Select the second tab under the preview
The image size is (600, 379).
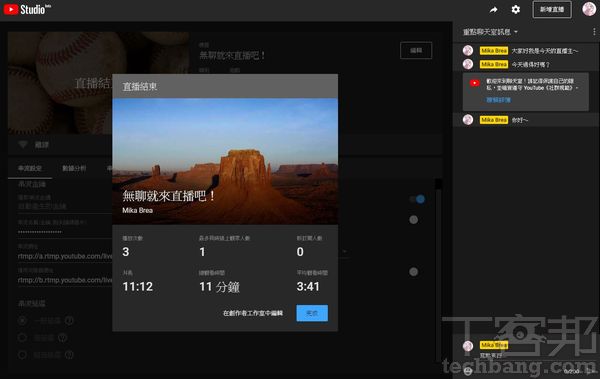point(74,168)
